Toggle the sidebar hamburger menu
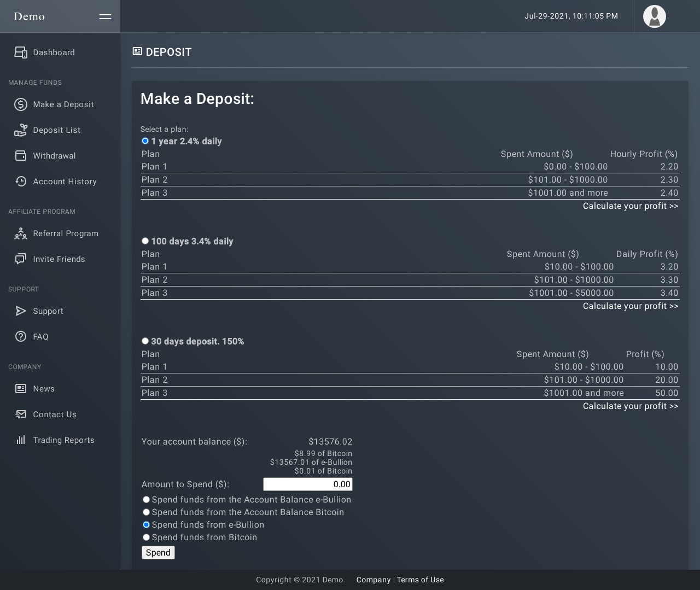This screenshot has width=700, height=590. coord(105,16)
